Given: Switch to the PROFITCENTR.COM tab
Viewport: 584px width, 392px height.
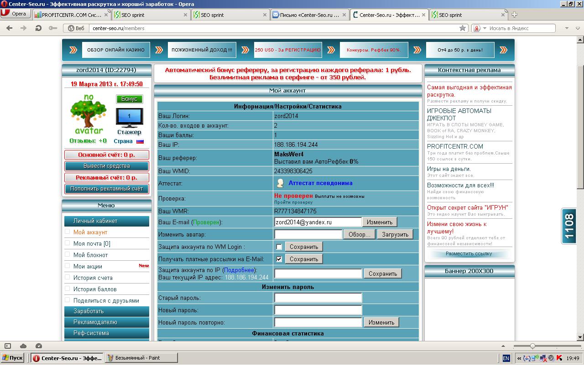Looking at the screenshot, I should [x=72, y=15].
